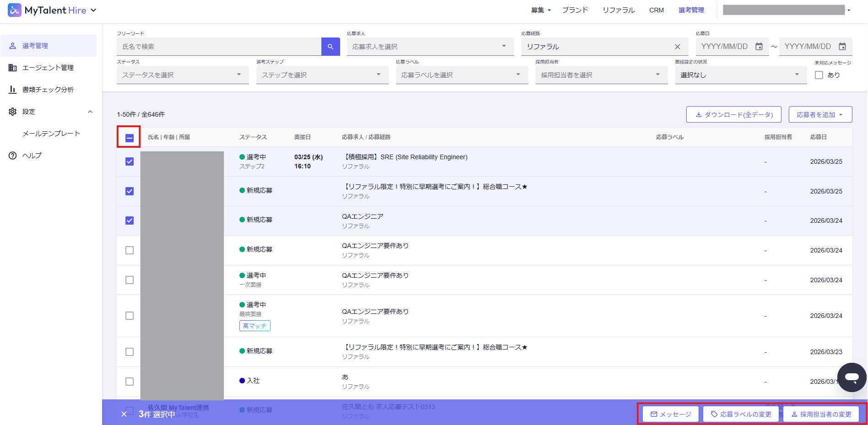Open ヘルプ from the sidebar
This screenshot has height=425, width=868.
32,156
